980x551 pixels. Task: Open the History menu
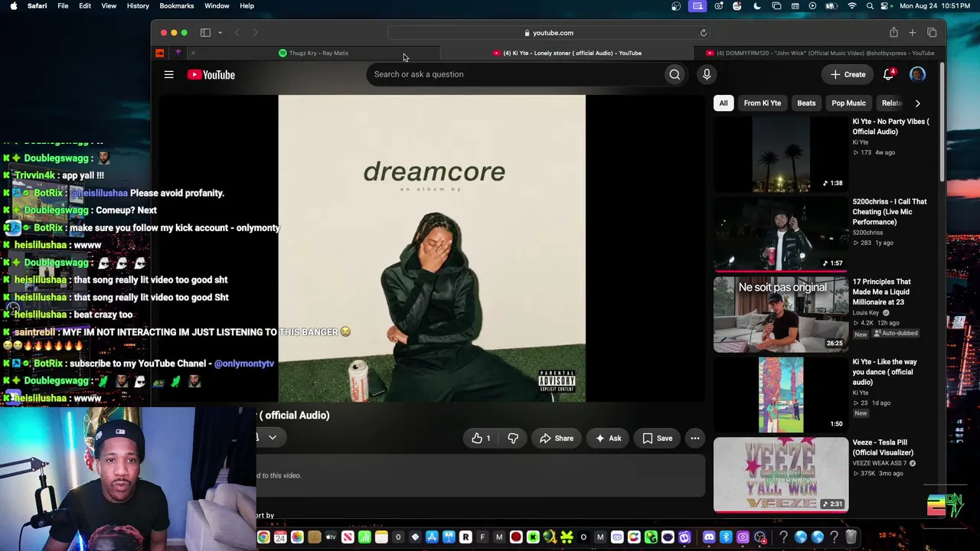click(x=138, y=6)
